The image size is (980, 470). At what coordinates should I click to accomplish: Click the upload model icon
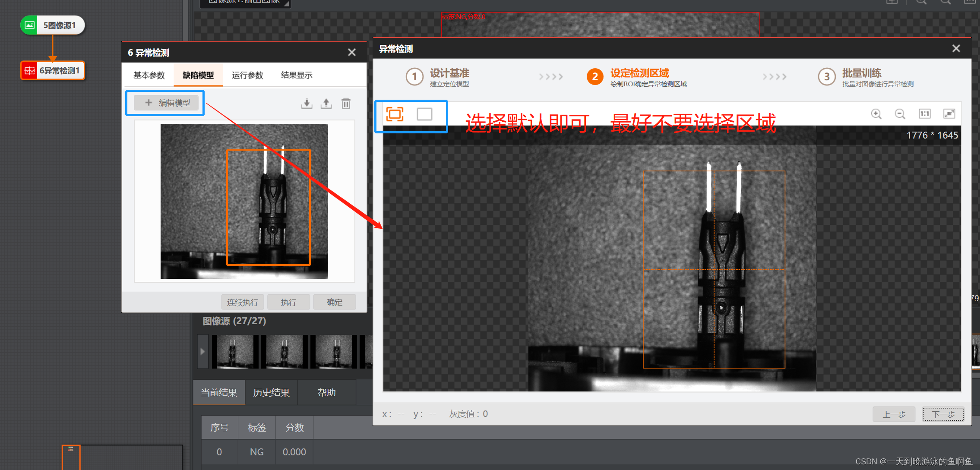tap(326, 104)
